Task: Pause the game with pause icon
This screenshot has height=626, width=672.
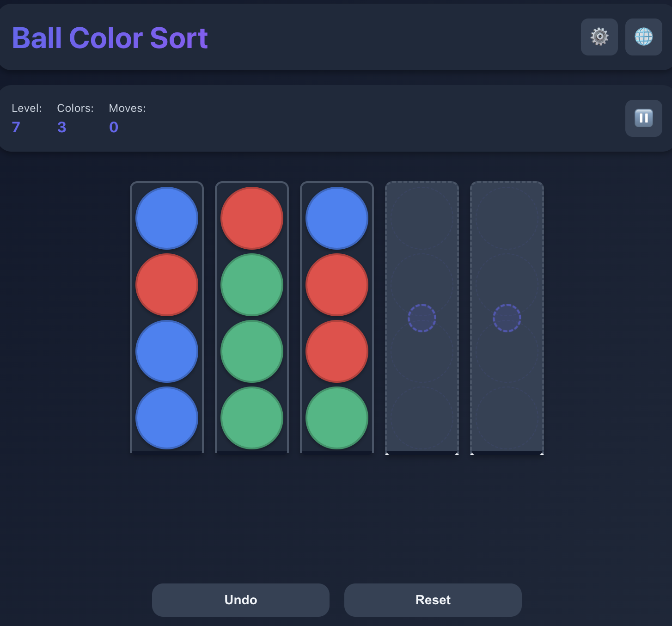Action: [643, 118]
